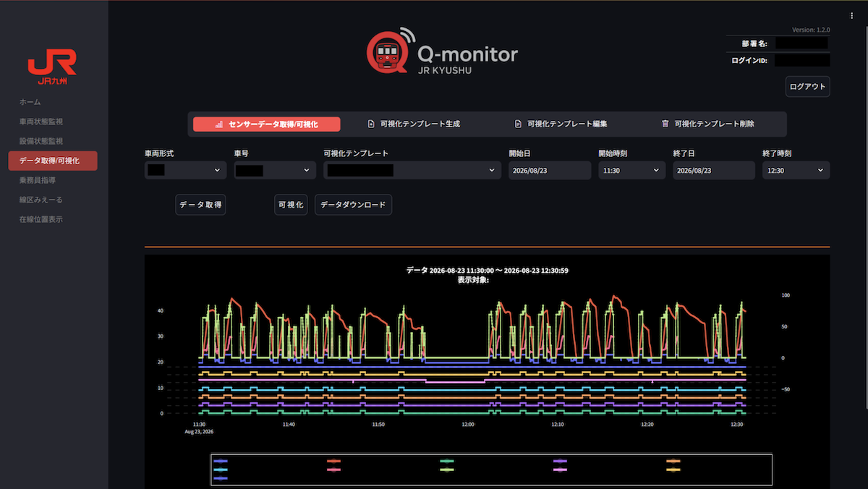Open 線区みえーる in the sidebar
This screenshot has height=489, width=868.
[41, 200]
